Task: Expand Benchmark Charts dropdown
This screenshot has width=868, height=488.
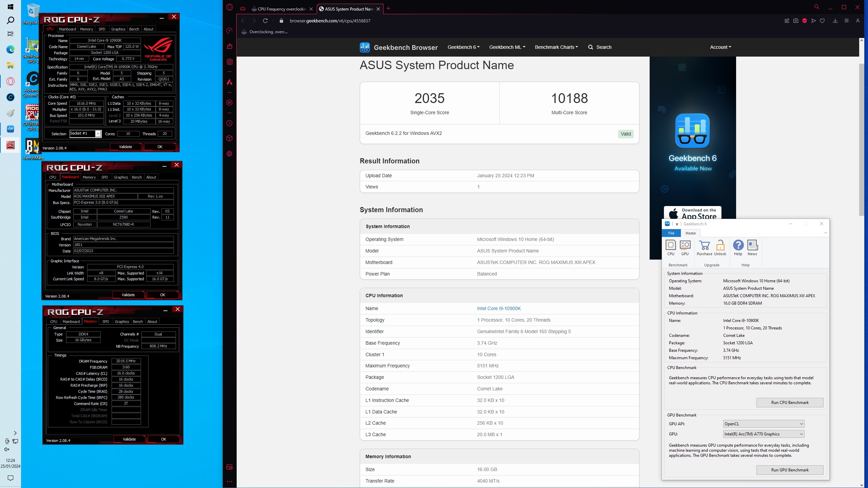Action: [x=556, y=47]
